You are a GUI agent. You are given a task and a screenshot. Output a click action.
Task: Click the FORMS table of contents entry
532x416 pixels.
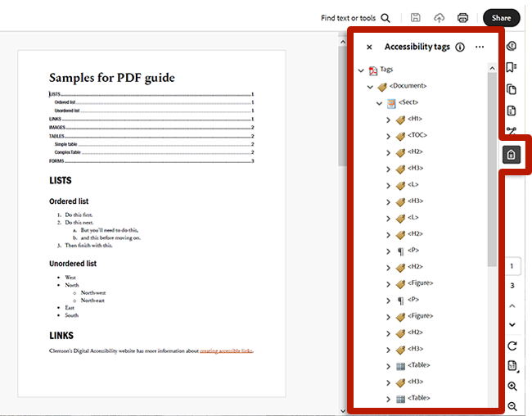(151, 161)
